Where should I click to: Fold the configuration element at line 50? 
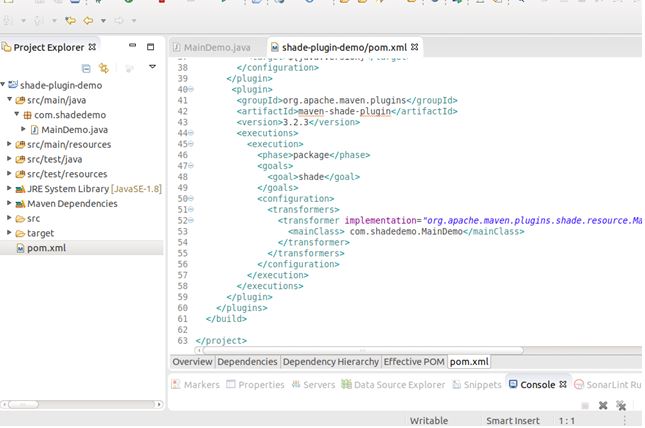pos(191,199)
